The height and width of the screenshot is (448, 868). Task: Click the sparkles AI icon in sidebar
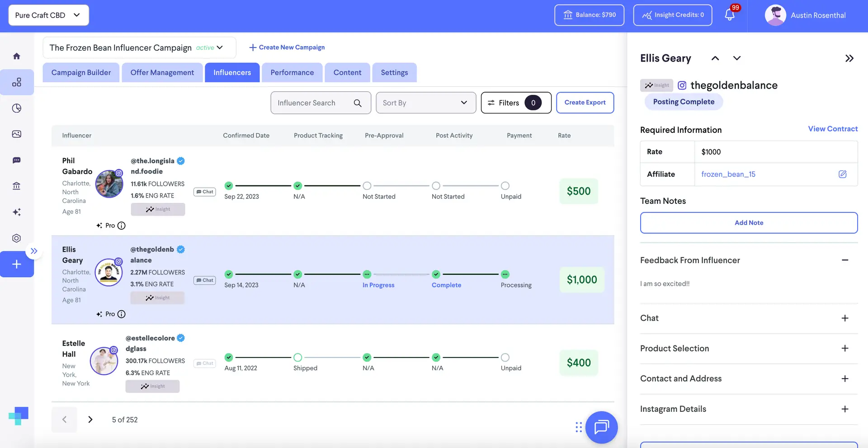tap(17, 212)
